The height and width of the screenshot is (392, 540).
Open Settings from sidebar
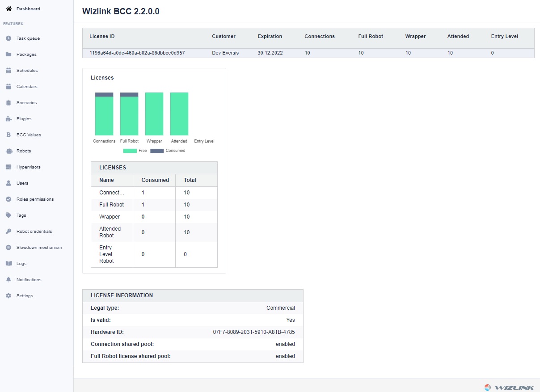click(25, 296)
